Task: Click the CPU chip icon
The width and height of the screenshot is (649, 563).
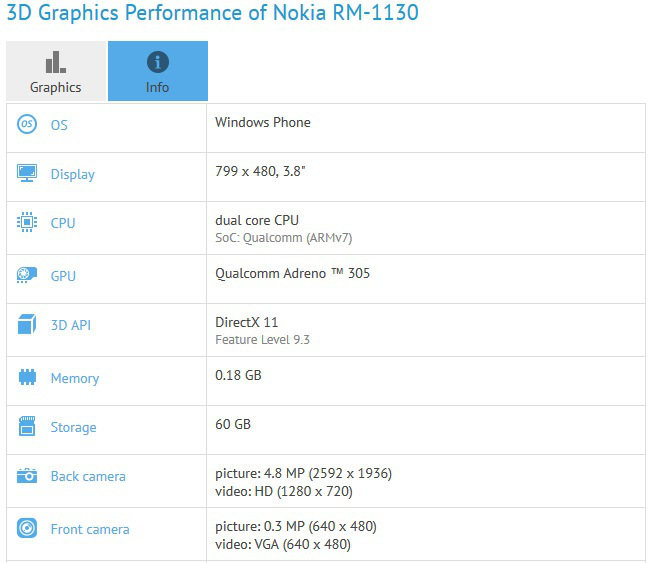Action: tap(27, 223)
